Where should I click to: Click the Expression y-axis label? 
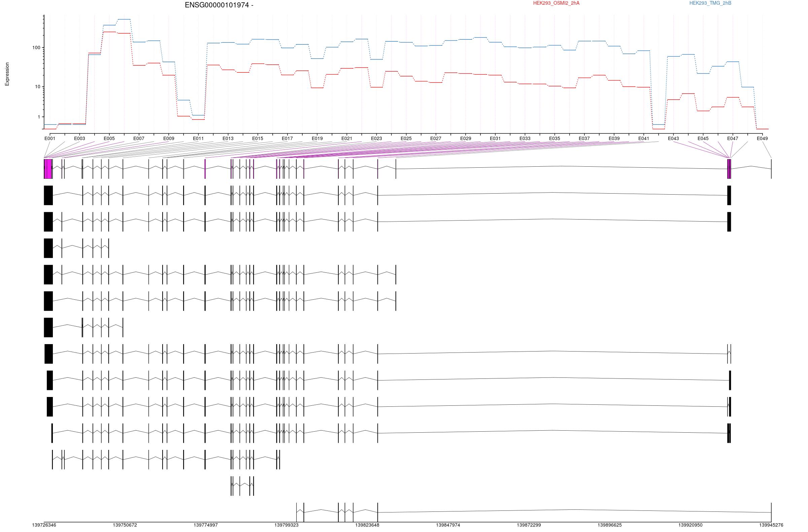pos(7,74)
